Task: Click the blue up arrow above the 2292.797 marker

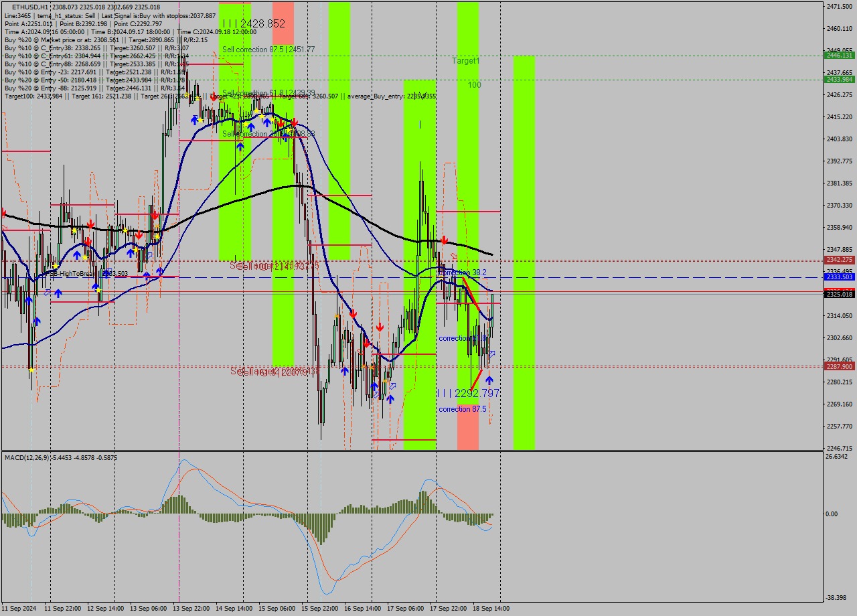Action: [488, 380]
